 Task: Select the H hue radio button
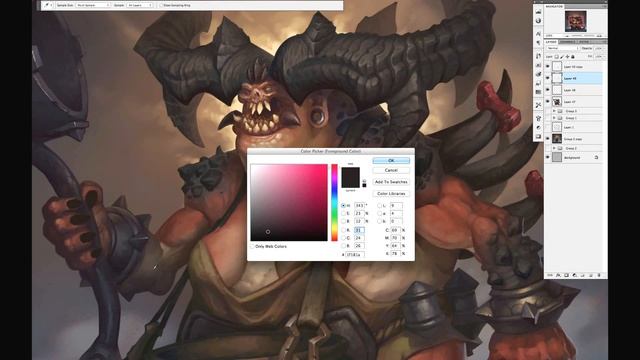point(343,206)
